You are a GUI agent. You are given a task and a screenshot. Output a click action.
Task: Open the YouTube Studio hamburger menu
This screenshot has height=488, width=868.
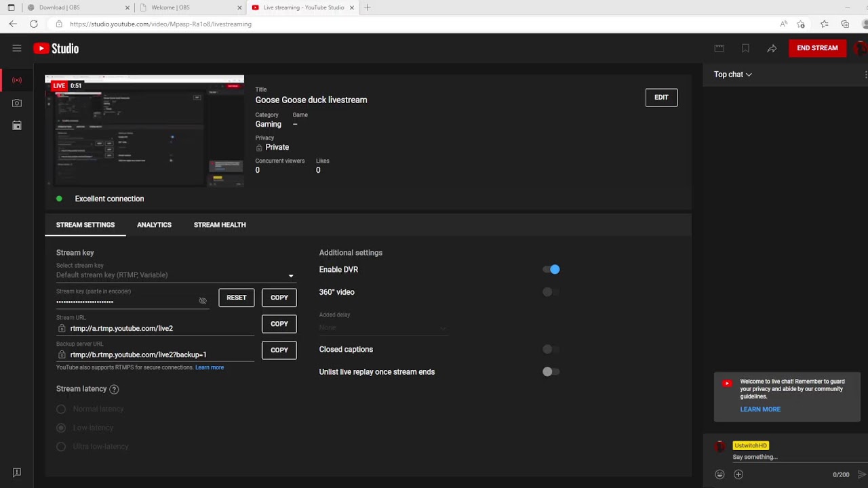coord(17,48)
